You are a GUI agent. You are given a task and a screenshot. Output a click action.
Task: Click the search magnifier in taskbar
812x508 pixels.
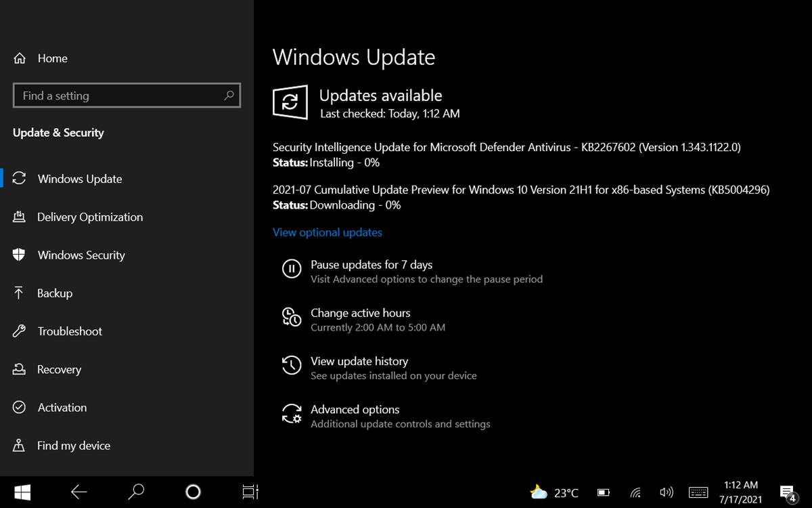[136, 492]
